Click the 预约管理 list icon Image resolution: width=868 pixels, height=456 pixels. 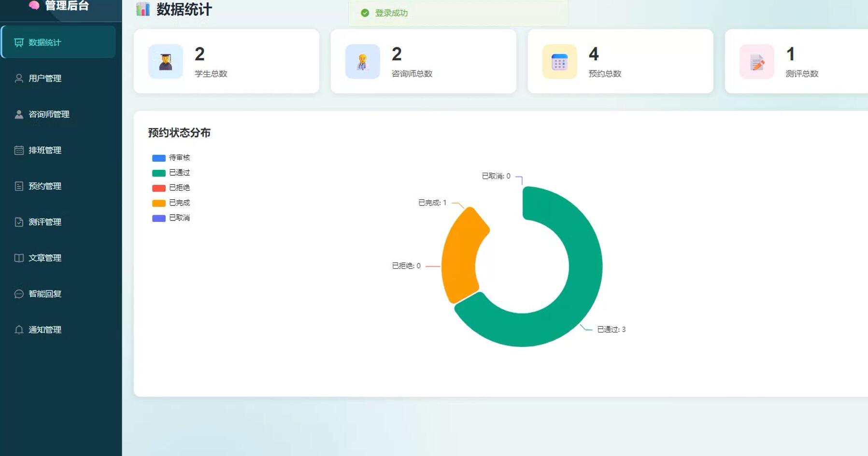click(19, 186)
